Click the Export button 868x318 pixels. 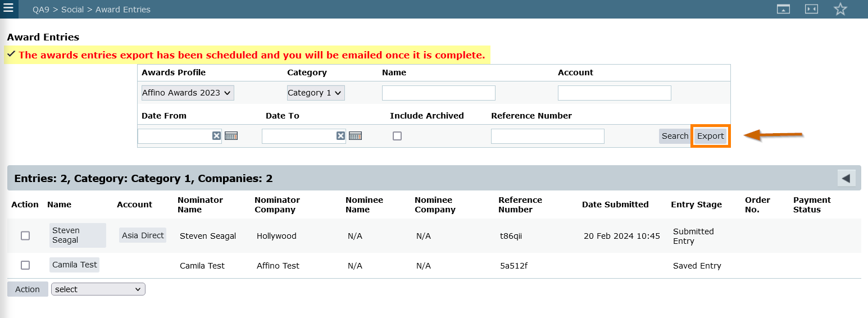click(x=710, y=136)
